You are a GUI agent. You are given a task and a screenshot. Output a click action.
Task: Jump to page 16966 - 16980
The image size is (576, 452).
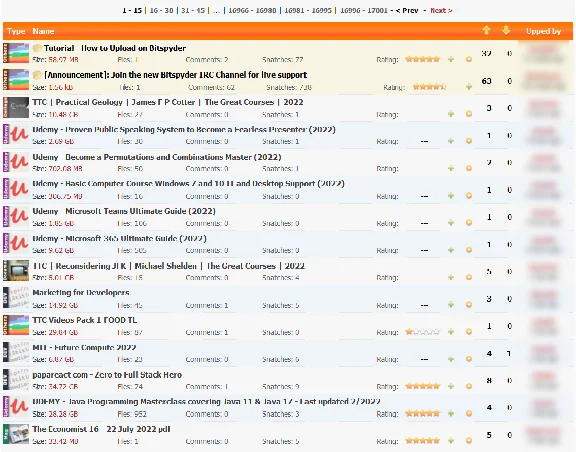(252, 10)
